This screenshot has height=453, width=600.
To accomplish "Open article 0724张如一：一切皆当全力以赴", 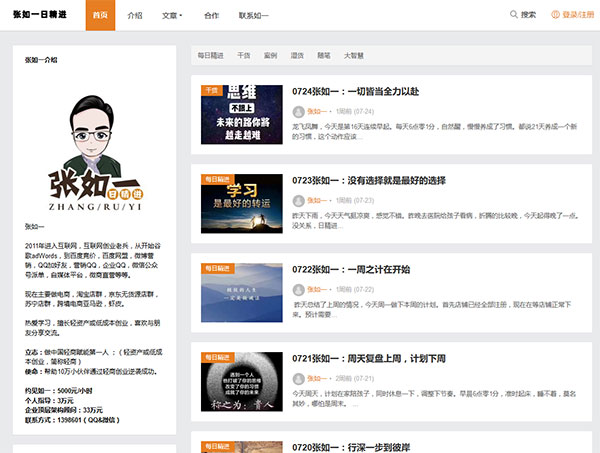I will tap(355, 91).
